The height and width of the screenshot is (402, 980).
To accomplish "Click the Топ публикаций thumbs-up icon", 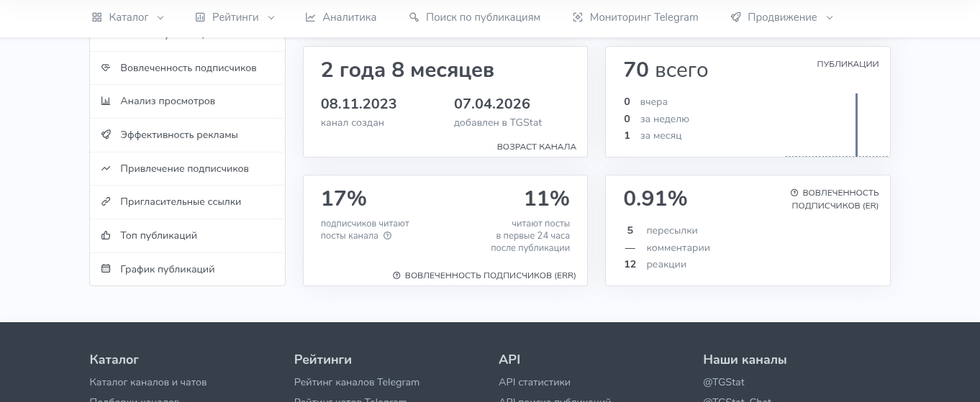I will (106, 235).
